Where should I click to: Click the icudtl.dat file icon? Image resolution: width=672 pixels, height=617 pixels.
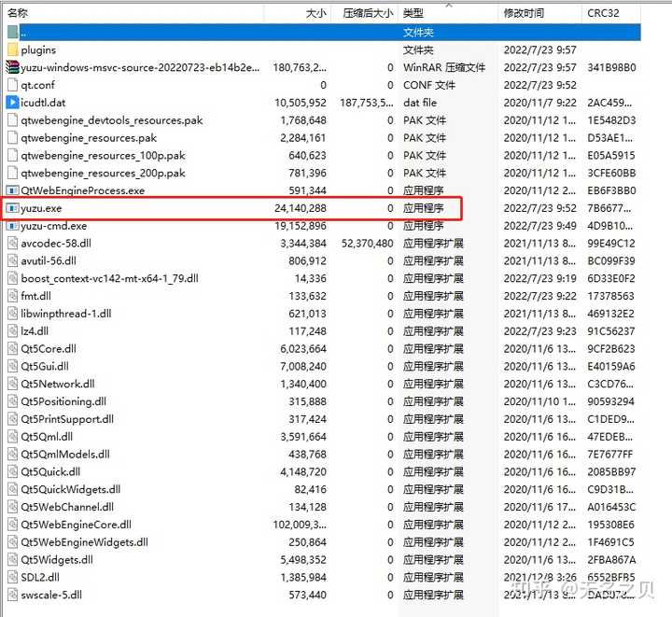click(13, 103)
